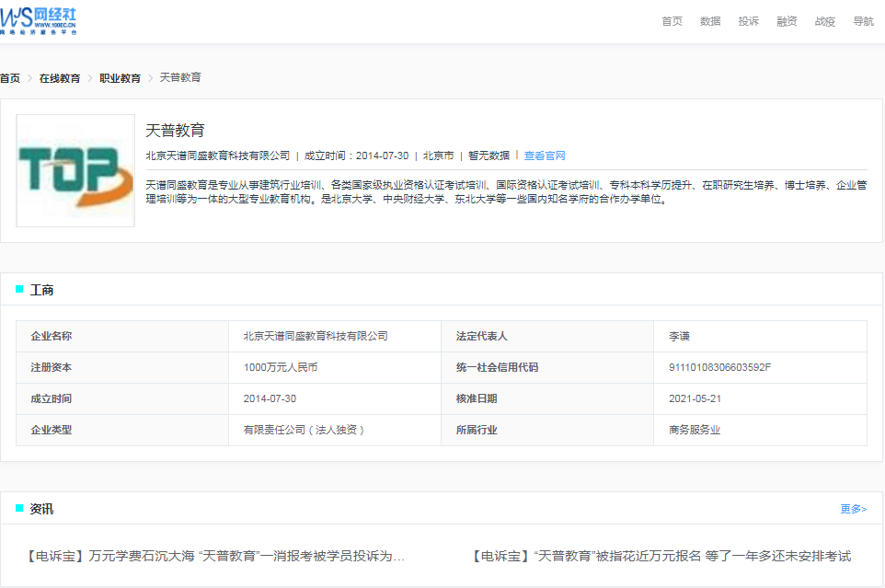Click the 注册资本 label cell

(x=122, y=368)
